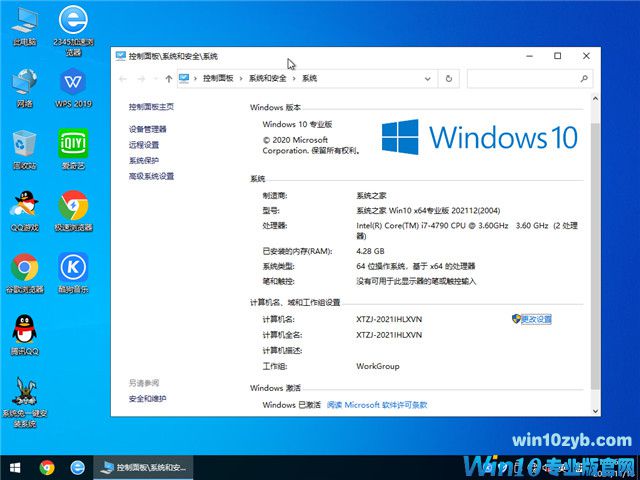Open 安全和维护 link under See also
This screenshot has height=480, width=640.
(x=147, y=399)
